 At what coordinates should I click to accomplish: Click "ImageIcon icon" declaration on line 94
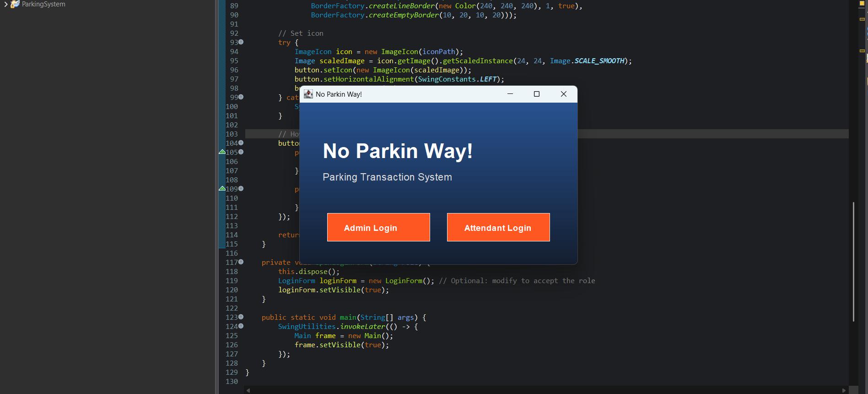point(323,52)
